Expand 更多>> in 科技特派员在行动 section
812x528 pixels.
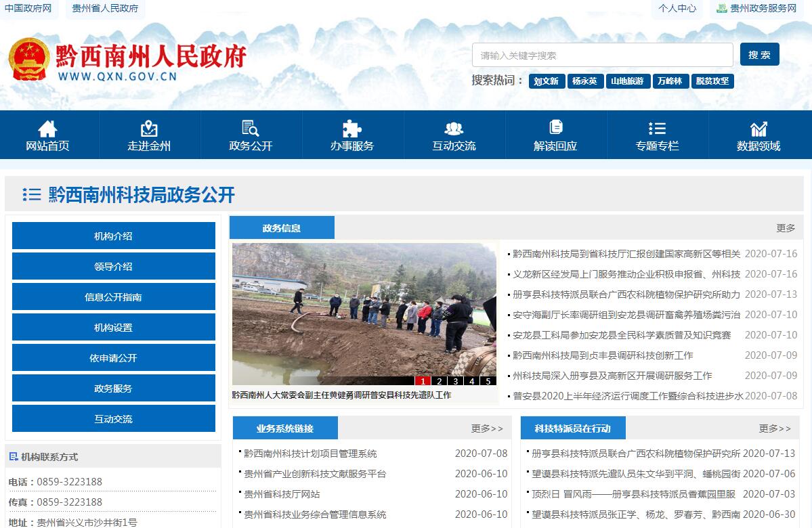tap(775, 428)
